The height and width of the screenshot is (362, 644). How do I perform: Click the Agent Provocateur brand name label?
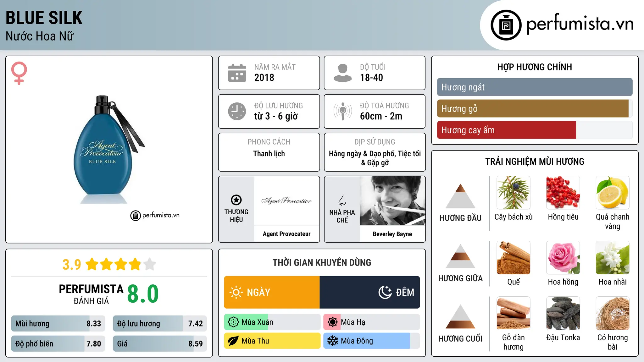click(x=286, y=234)
